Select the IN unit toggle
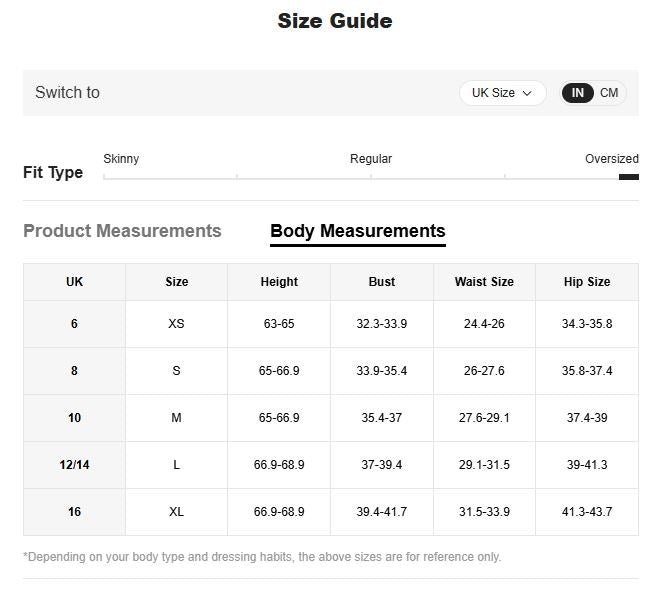The height and width of the screenshot is (590, 668). pyautogui.click(x=578, y=93)
